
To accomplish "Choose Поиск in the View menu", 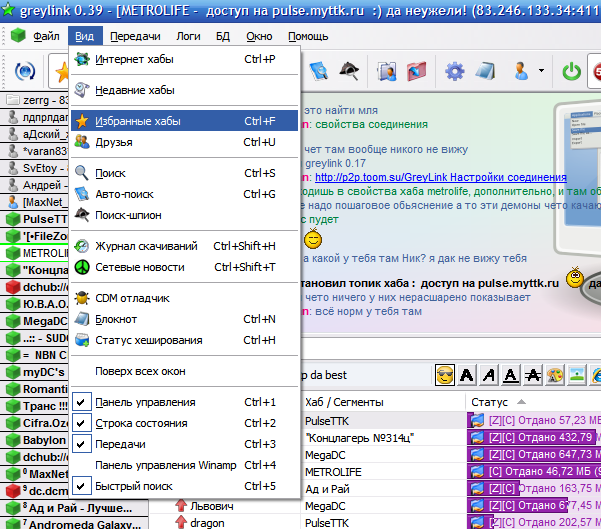I will click(x=184, y=173).
